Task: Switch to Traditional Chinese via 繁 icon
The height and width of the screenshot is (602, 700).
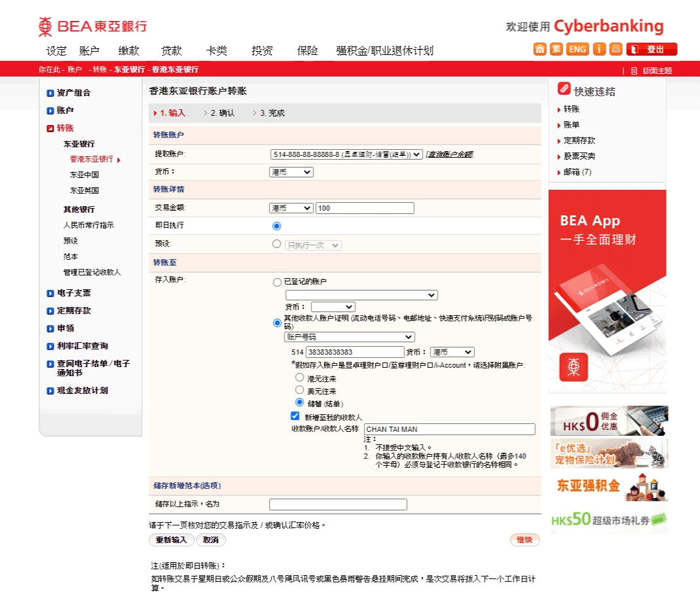Action: click(x=556, y=49)
